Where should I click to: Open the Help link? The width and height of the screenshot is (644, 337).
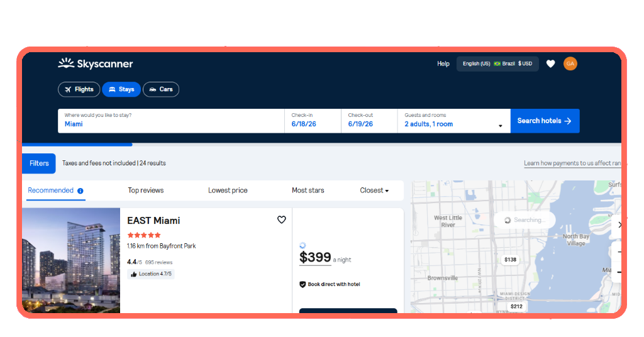pos(443,64)
